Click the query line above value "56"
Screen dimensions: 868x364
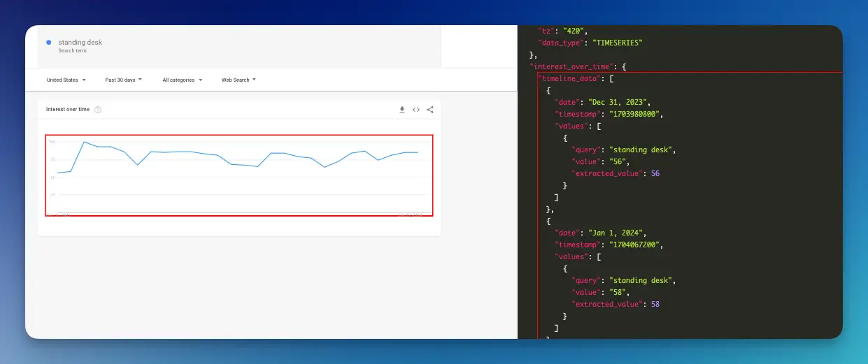coord(624,150)
